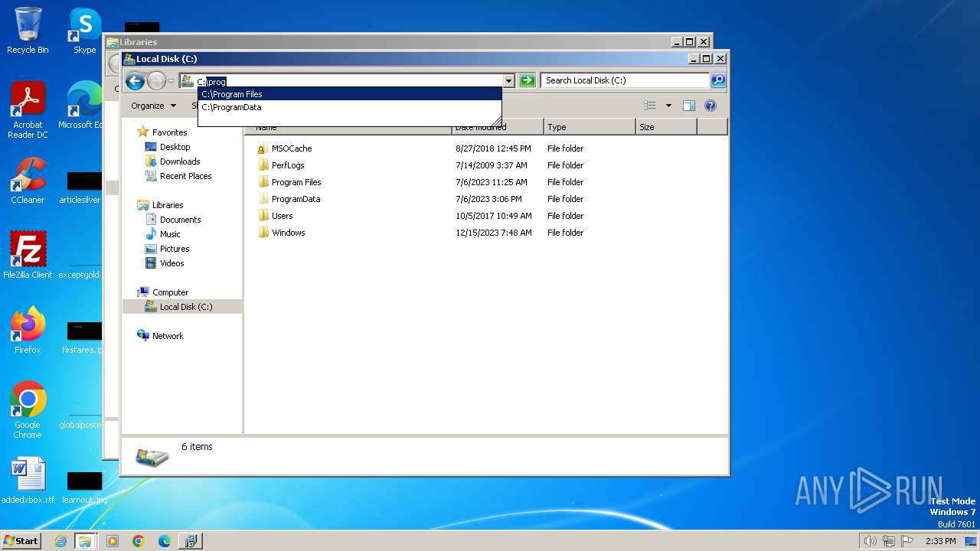Click the volume speaker tray icon

[870, 541]
